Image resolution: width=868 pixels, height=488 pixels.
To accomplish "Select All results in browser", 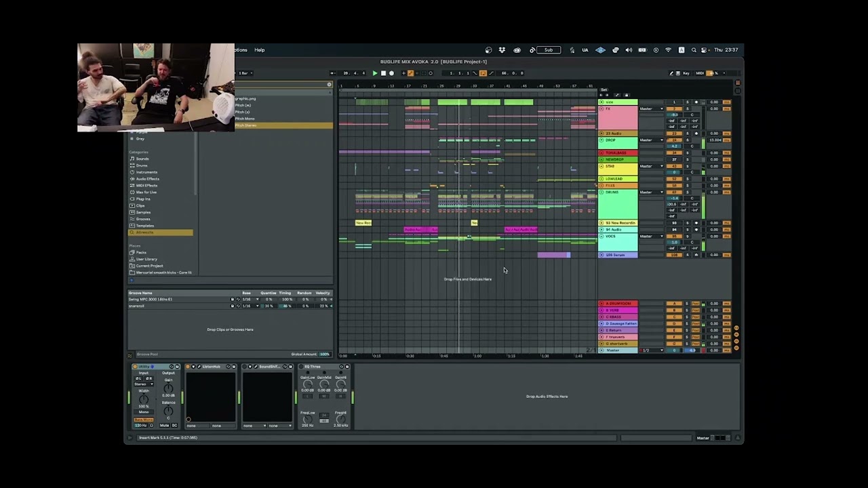I will point(161,232).
